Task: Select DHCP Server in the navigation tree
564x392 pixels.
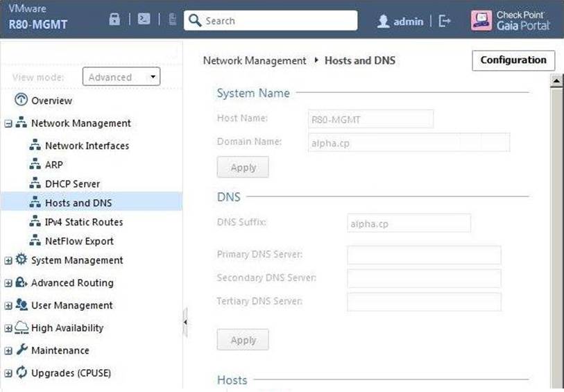Action: click(x=72, y=184)
